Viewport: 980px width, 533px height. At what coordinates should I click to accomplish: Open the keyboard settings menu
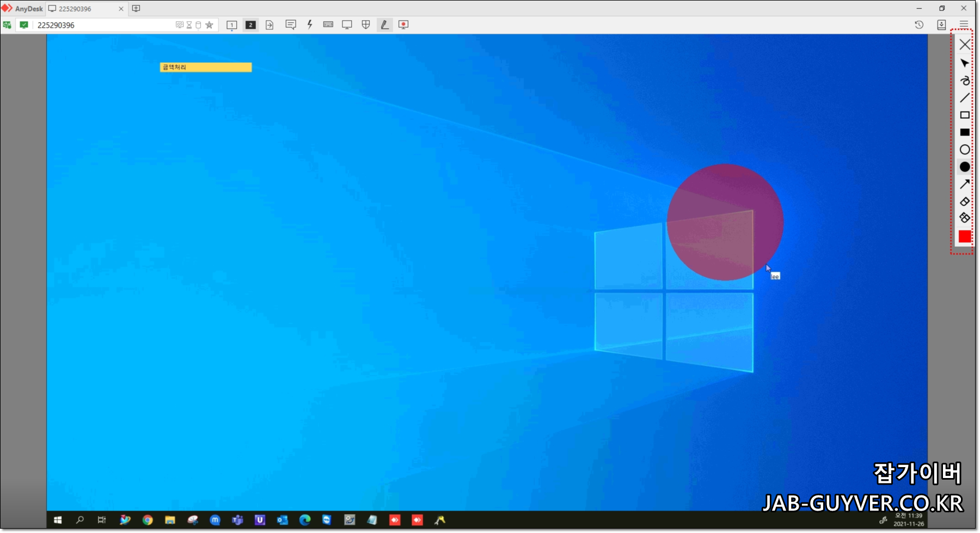tap(328, 24)
